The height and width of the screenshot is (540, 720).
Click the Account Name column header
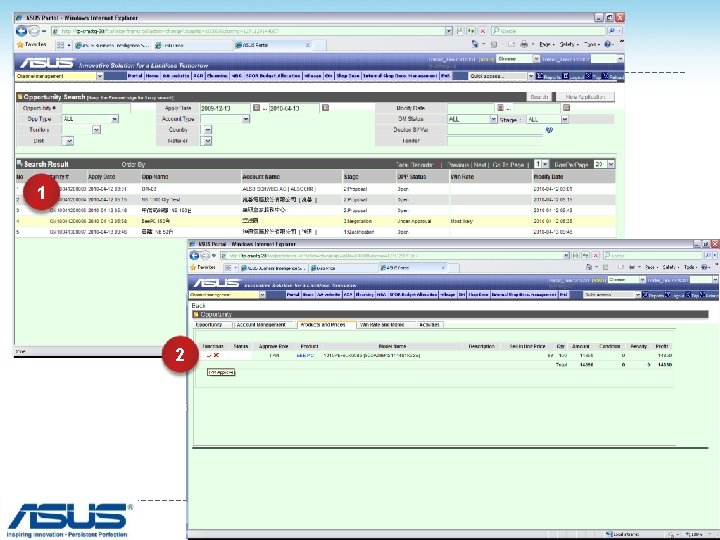[260, 177]
